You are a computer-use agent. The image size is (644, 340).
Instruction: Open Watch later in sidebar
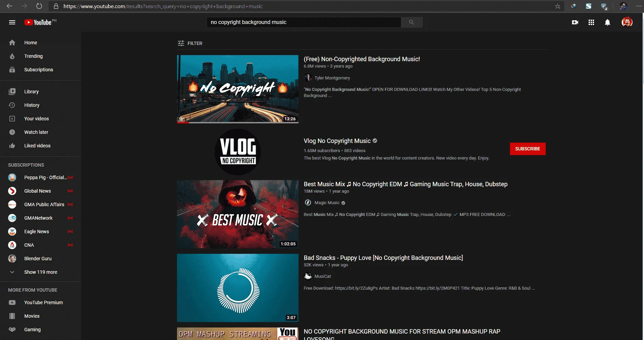[41, 132]
